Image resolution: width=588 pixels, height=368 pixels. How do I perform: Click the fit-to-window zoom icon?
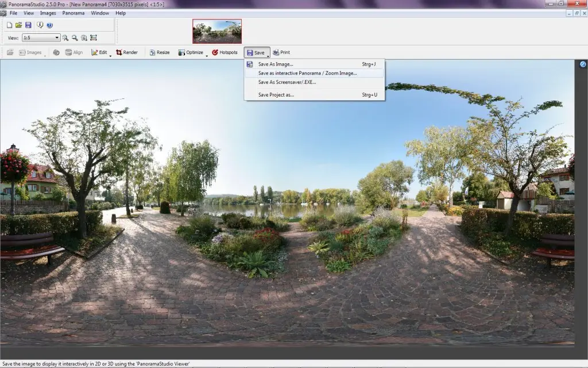(94, 37)
